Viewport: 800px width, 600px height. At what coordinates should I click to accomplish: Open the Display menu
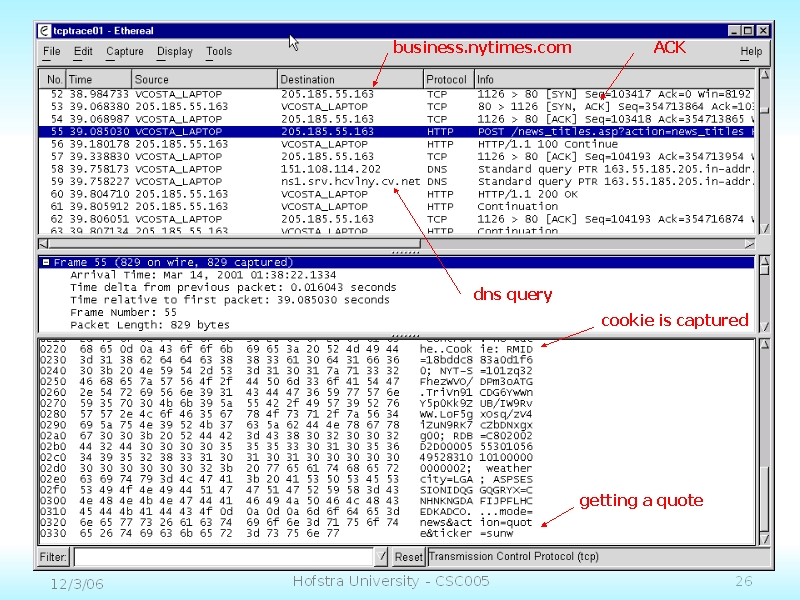[x=175, y=51]
